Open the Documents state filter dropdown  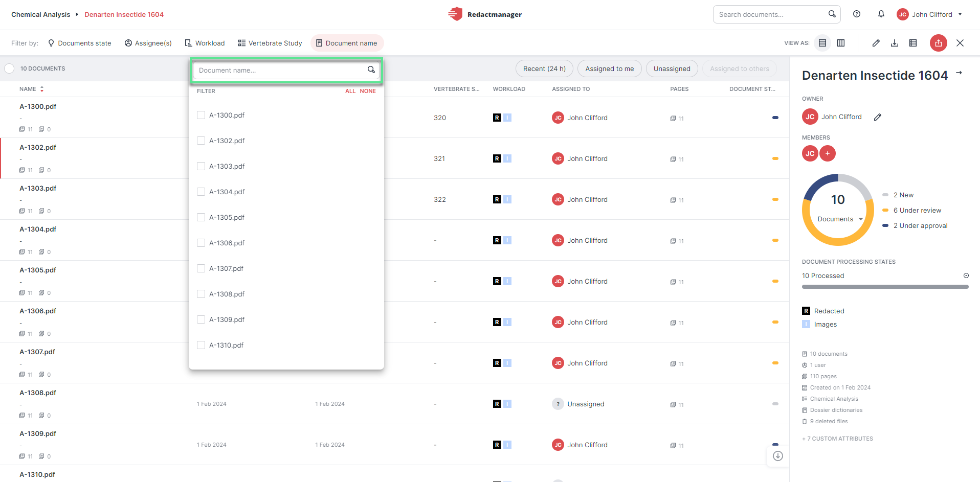79,43
